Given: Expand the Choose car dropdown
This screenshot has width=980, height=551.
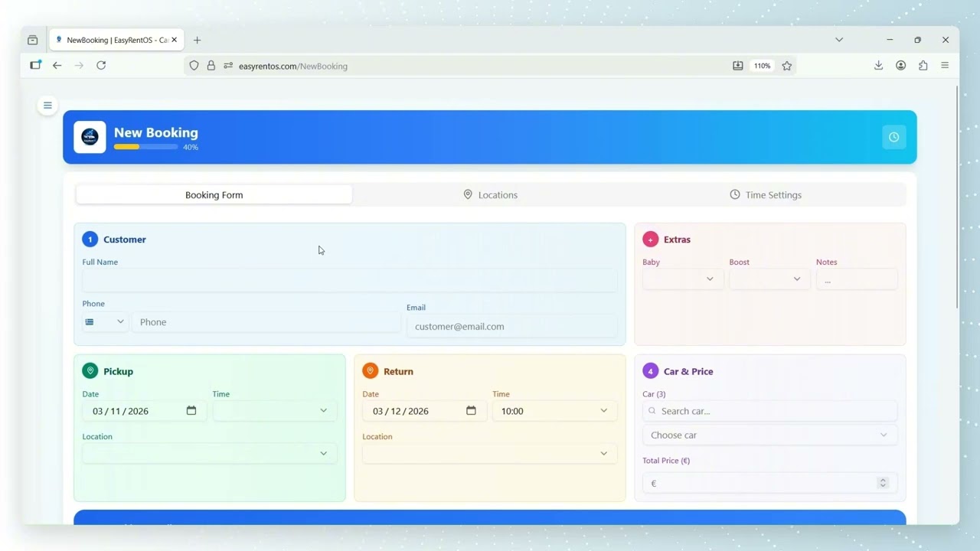Looking at the screenshot, I should coord(769,435).
